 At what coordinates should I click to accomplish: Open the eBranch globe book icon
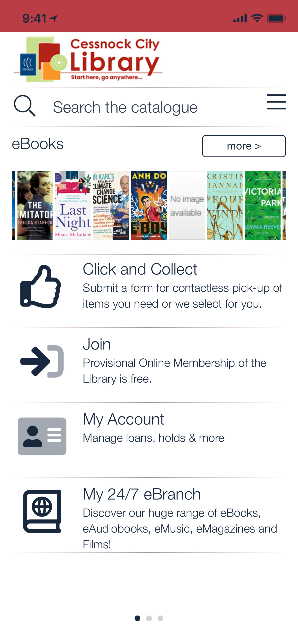click(x=42, y=511)
